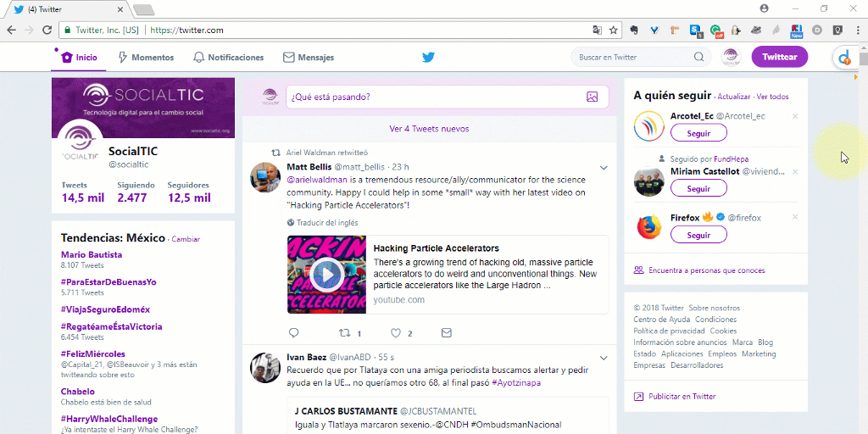Click the Skype extension icon
The width and height of the screenshot is (868, 434).
[696, 31]
